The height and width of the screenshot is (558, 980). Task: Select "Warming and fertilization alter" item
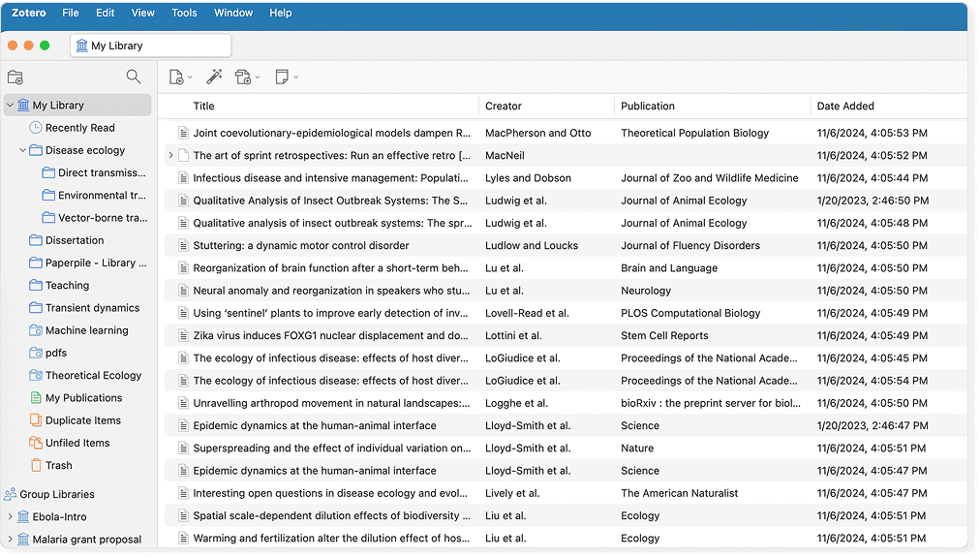(x=566, y=539)
